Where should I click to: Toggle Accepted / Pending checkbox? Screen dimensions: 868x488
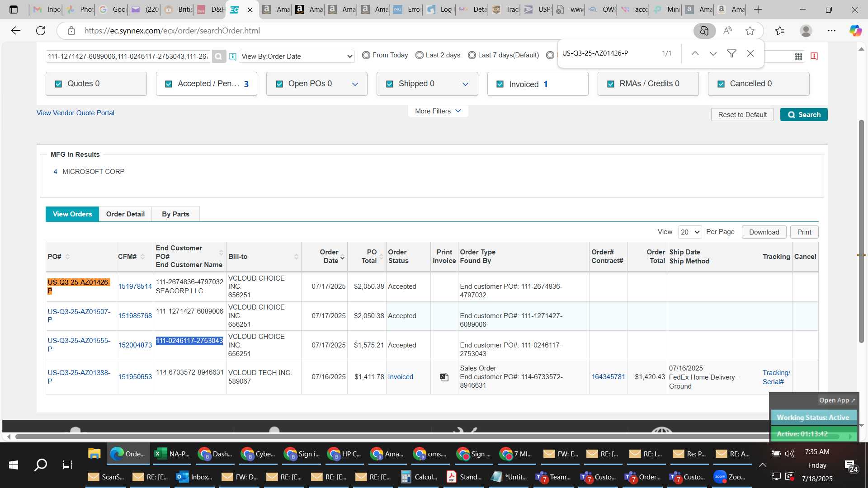click(169, 84)
